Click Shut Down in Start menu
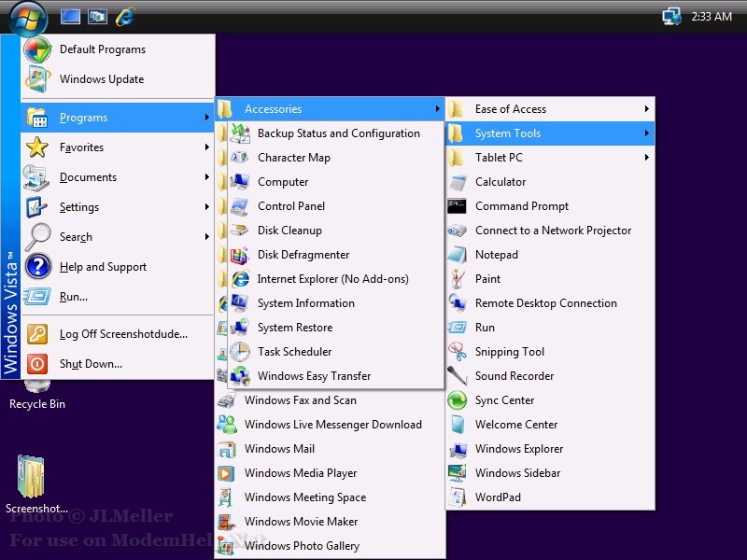The image size is (747, 560). pyautogui.click(x=91, y=364)
